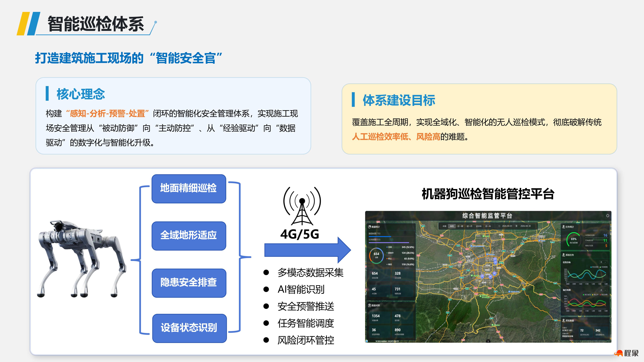Click the location pin icon beside 巡检数据
644x362 pixels.
(x=563, y=320)
